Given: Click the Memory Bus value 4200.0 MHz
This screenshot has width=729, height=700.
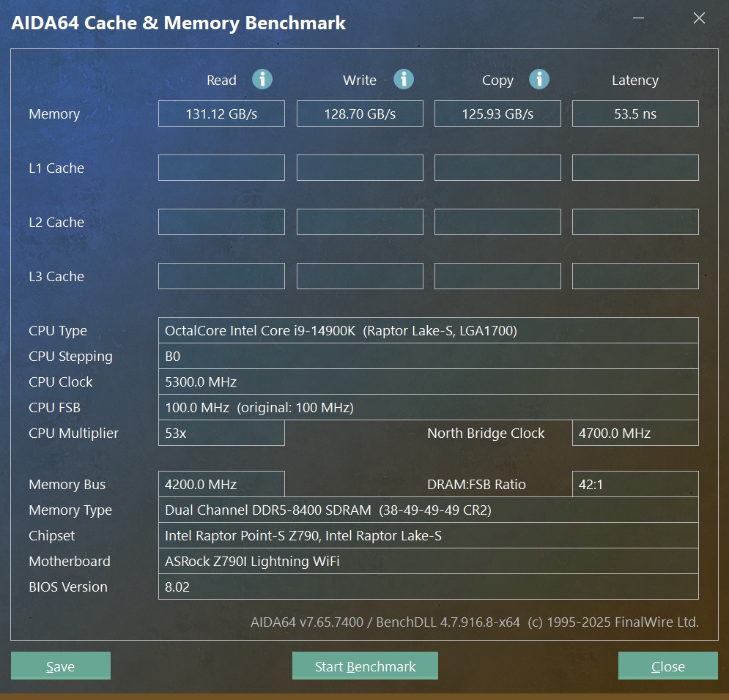Looking at the screenshot, I should [221, 484].
